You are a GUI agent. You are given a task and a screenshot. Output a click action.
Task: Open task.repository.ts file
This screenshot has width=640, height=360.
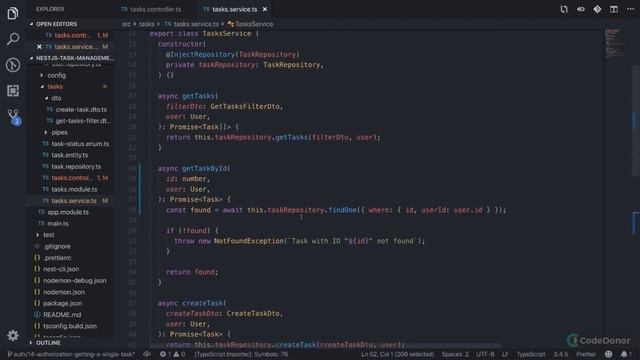coord(76,167)
